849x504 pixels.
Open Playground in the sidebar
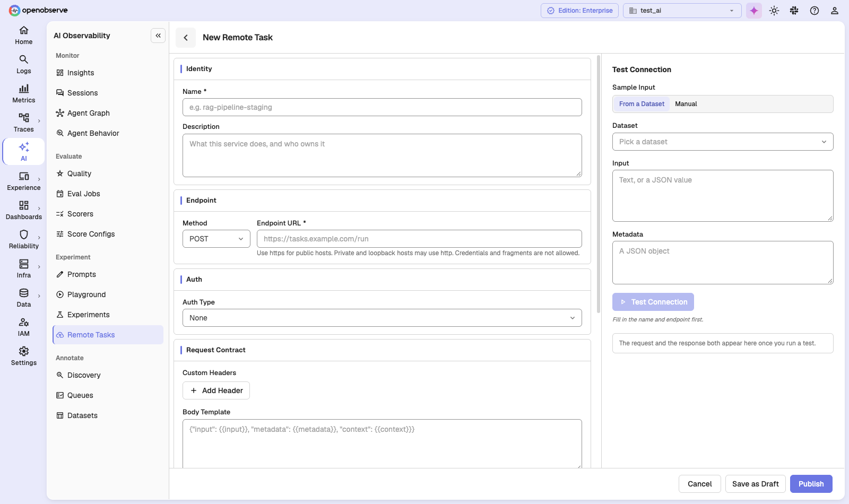[x=108, y=294]
